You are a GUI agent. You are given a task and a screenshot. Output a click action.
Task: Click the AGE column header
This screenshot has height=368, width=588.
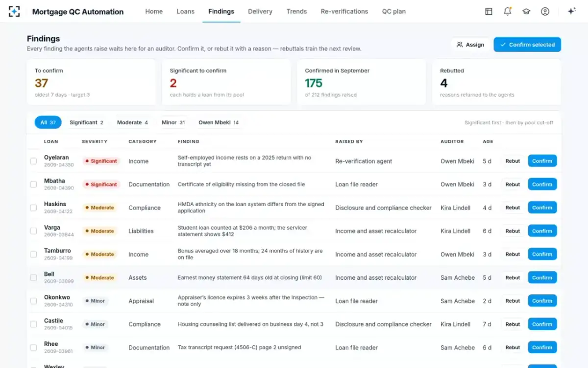(488, 141)
